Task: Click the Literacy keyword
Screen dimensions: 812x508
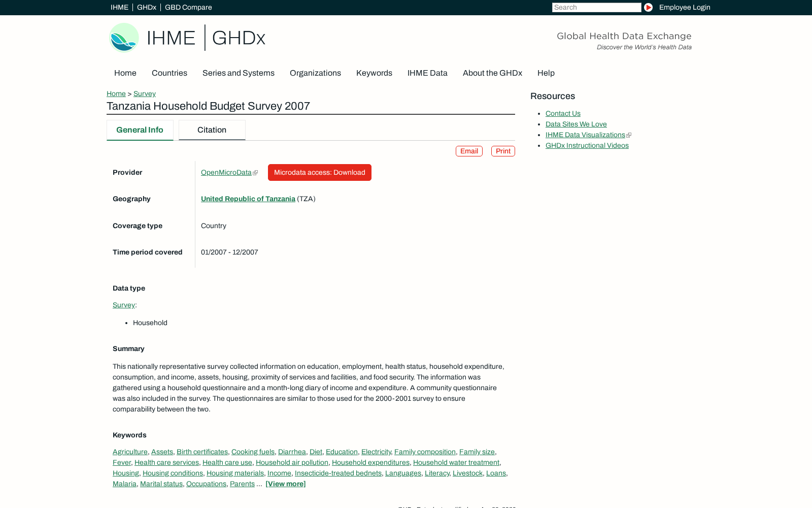Action: (437, 473)
